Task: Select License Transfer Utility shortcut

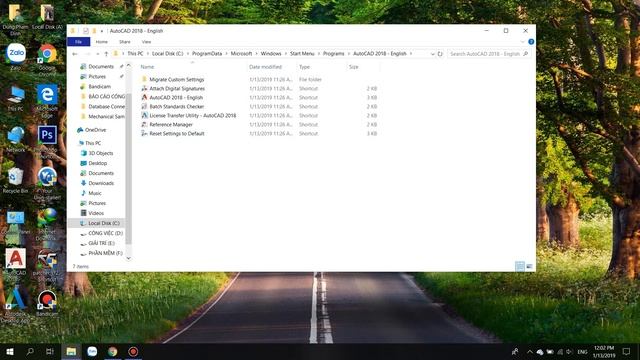Action: tap(193, 116)
